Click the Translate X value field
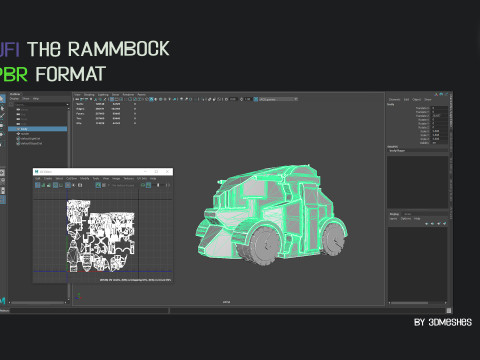 (x=439, y=108)
